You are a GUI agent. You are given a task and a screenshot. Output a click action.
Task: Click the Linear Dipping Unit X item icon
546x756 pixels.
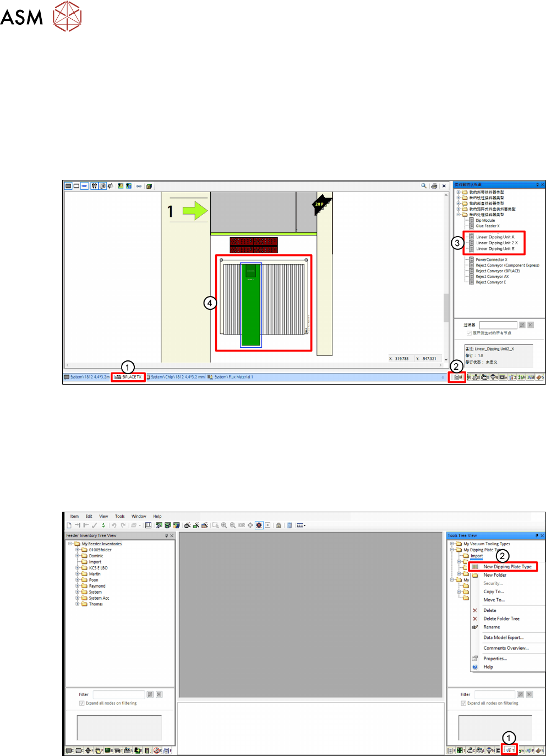pyautogui.click(x=471, y=237)
